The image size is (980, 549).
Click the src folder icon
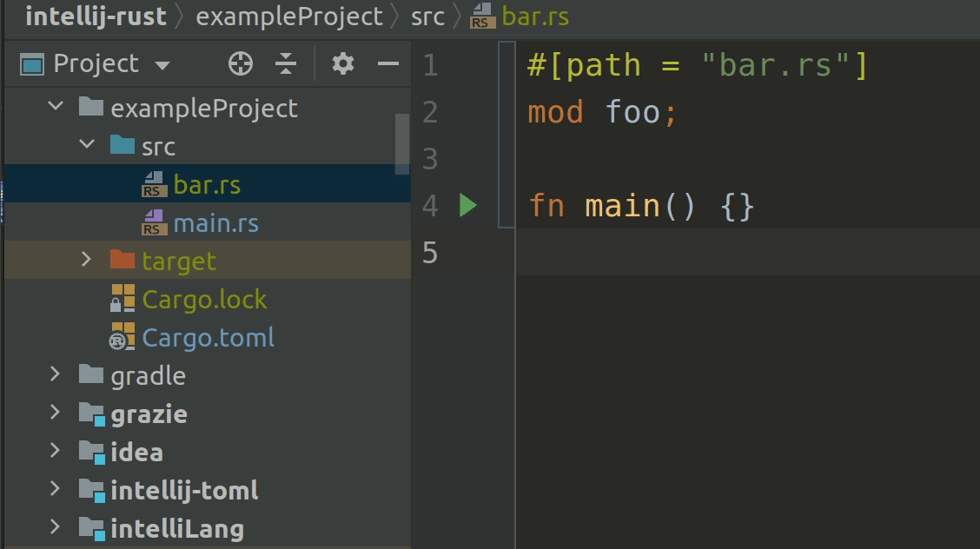coord(122,145)
